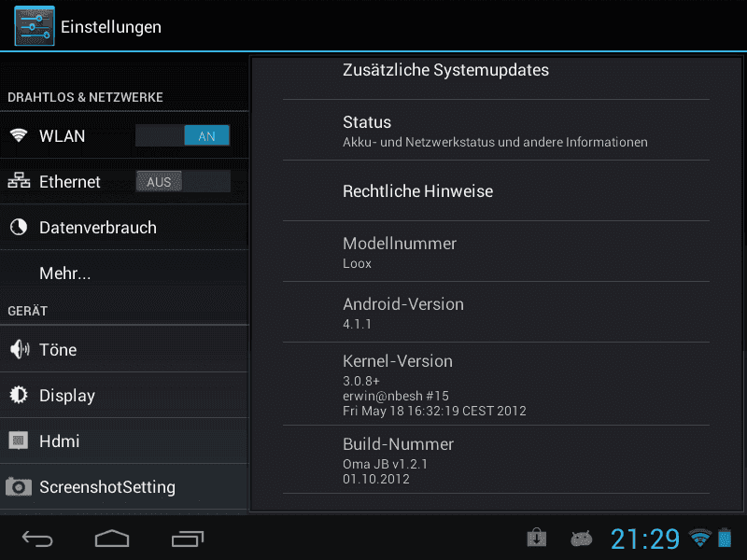Click the Datenverbrauch pie chart icon
Image resolution: width=747 pixels, height=560 pixels.
pos(19,227)
